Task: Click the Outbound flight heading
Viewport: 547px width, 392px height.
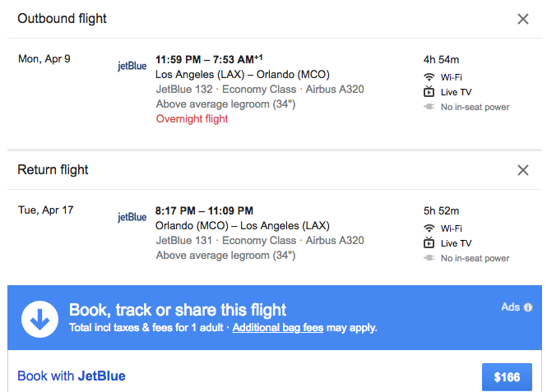Action: (62, 19)
